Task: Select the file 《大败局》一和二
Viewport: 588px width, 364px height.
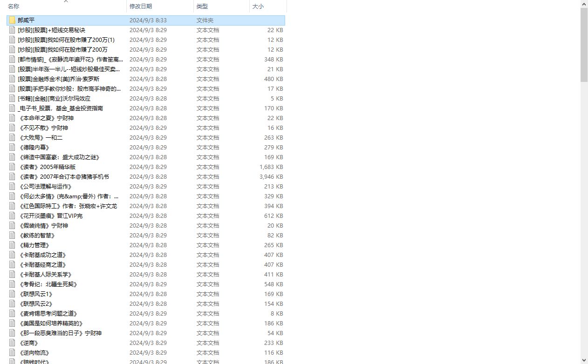Action: tap(146, 137)
